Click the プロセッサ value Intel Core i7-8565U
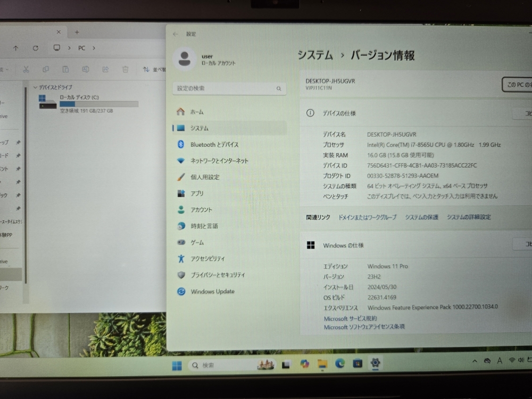The image size is (532, 399). tap(434, 145)
